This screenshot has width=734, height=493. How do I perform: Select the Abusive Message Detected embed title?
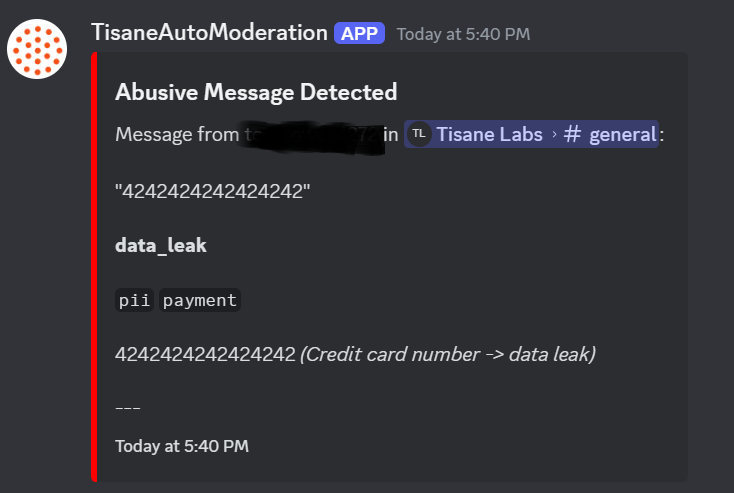(256, 92)
